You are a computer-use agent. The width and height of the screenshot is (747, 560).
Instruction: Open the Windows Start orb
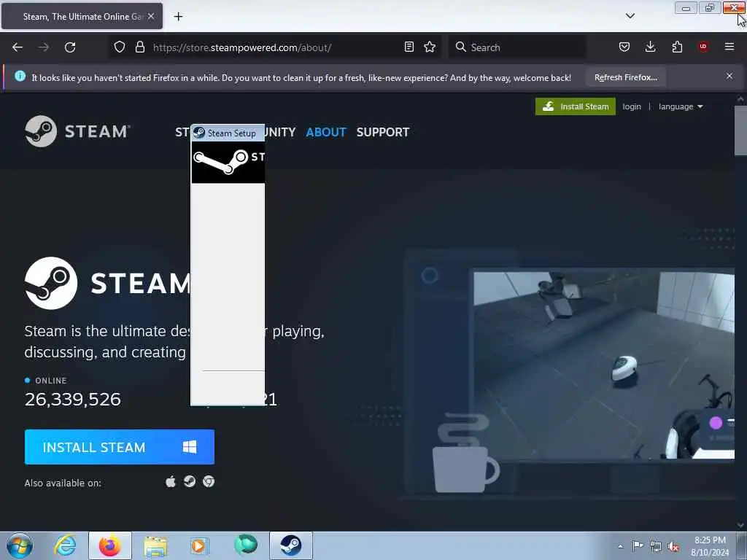(20, 545)
